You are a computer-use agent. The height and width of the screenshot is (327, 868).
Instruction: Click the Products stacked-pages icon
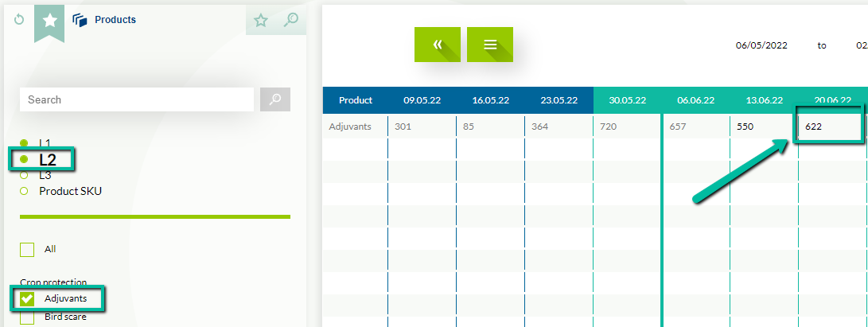coord(80,21)
